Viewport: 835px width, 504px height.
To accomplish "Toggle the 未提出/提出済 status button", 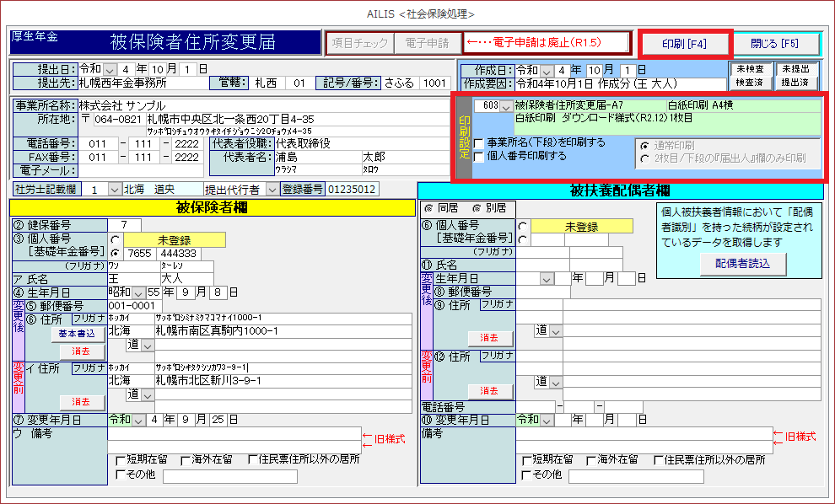I will click(795, 75).
